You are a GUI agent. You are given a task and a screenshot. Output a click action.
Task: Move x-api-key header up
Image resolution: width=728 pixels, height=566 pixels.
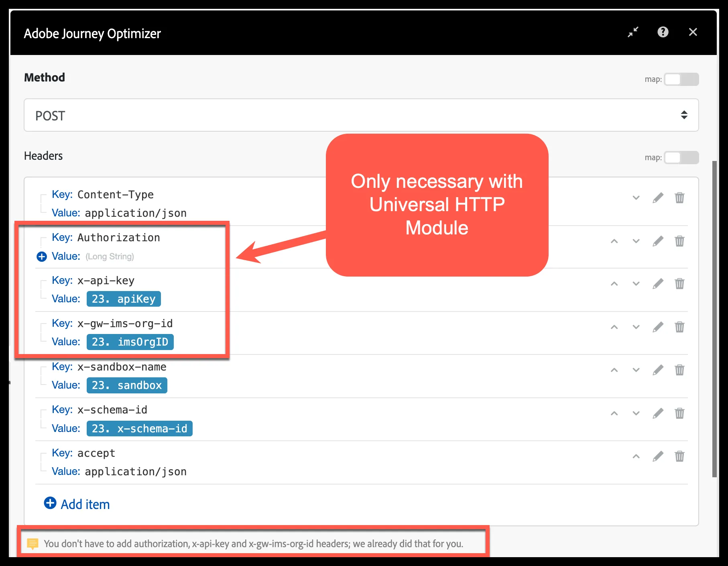[614, 283]
